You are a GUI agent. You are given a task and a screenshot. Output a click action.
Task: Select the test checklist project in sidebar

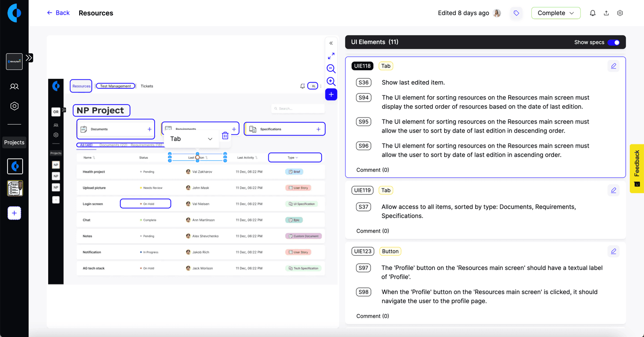click(14, 188)
